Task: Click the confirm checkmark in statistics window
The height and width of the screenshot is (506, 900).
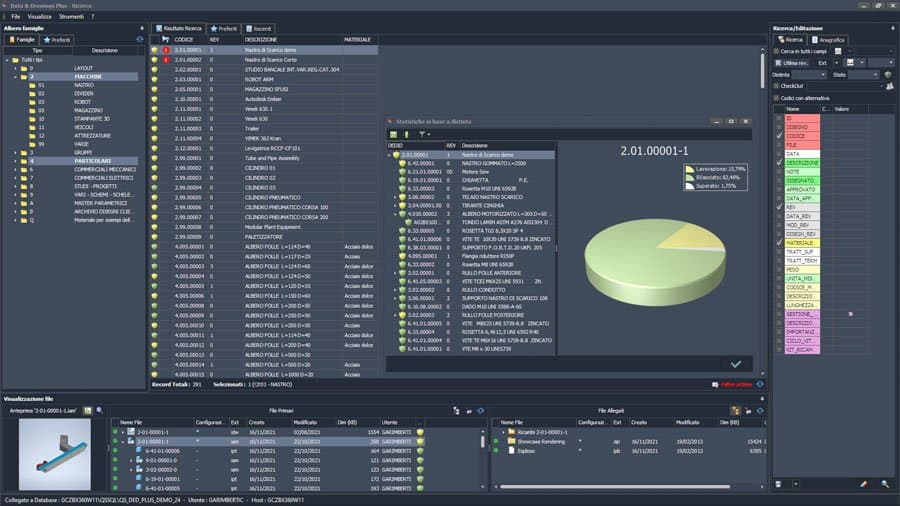Action: pyautogui.click(x=736, y=364)
